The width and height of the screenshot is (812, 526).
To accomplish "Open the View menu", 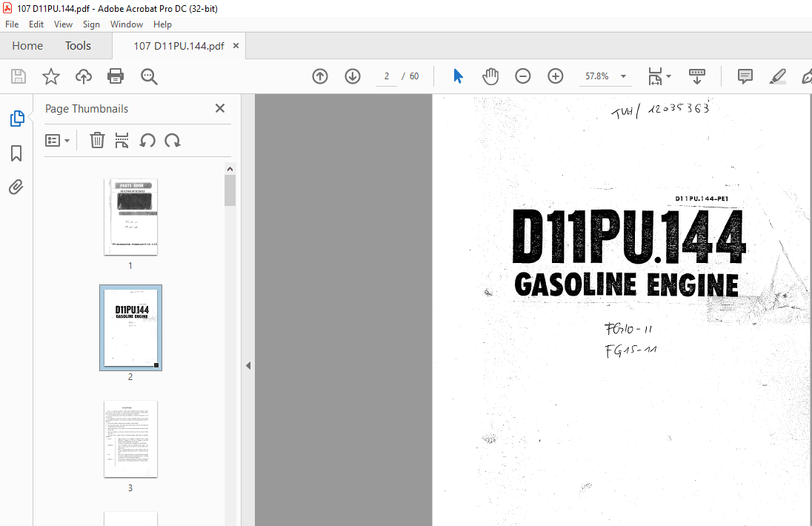I will [63, 24].
